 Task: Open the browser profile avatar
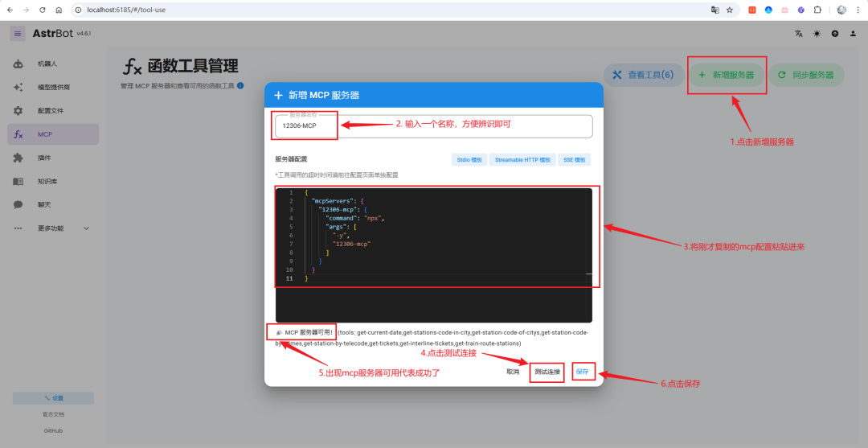[842, 10]
